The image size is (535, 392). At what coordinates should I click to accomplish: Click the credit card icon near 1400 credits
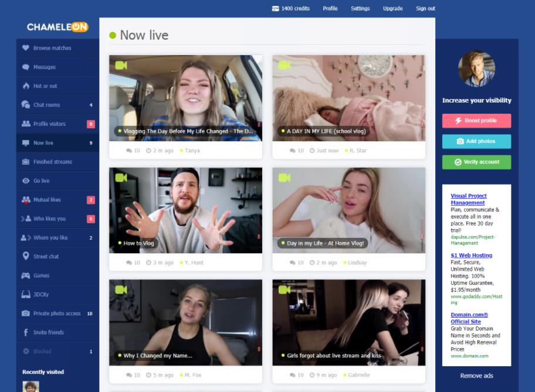click(x=275, y=9)
